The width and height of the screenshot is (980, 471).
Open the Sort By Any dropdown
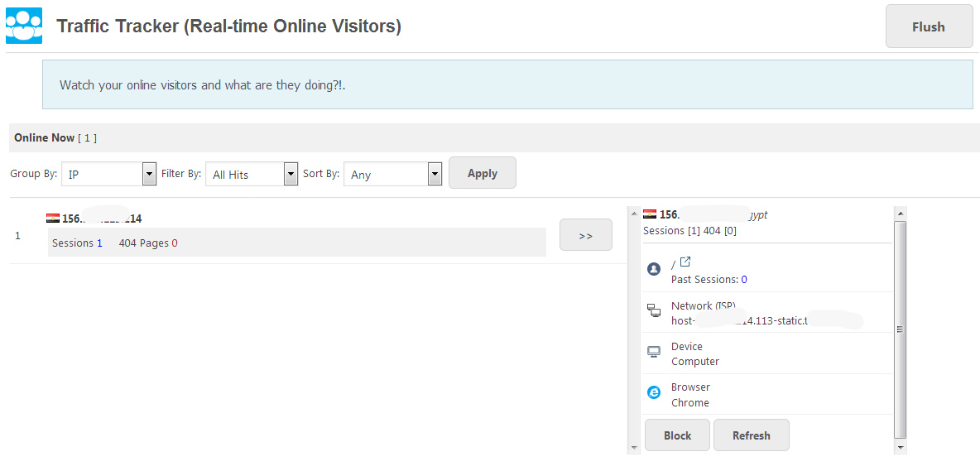point(392,175)
